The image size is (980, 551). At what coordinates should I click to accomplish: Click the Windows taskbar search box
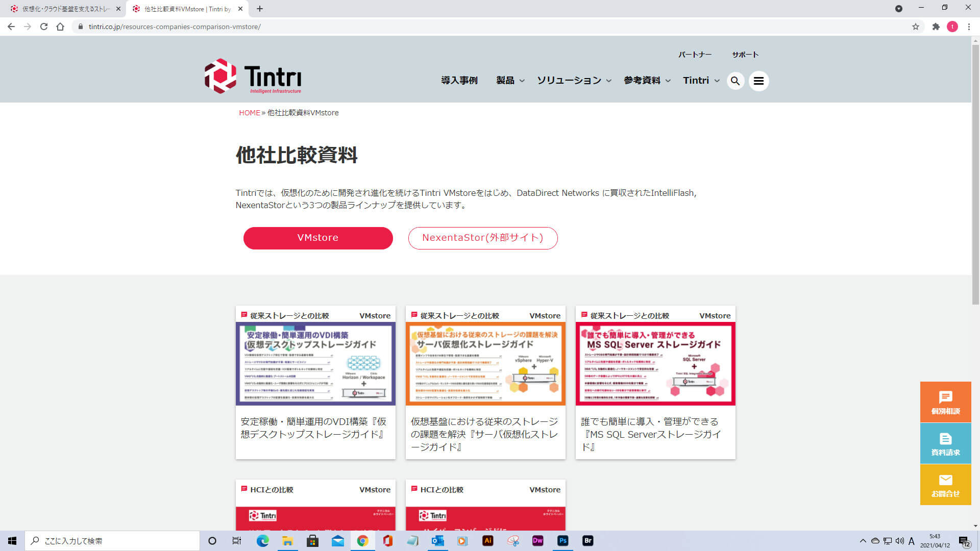tap(112, 541)
